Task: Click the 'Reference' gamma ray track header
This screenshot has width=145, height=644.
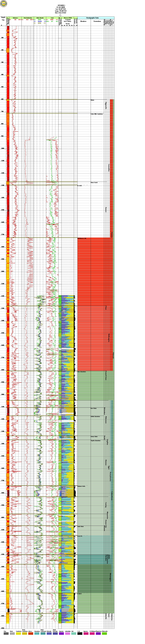Action: (15, 18)
